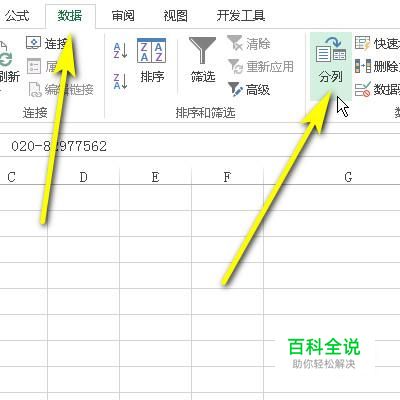
Task: Open the 排序 sort dialog
Action: (x=152, y=60)
